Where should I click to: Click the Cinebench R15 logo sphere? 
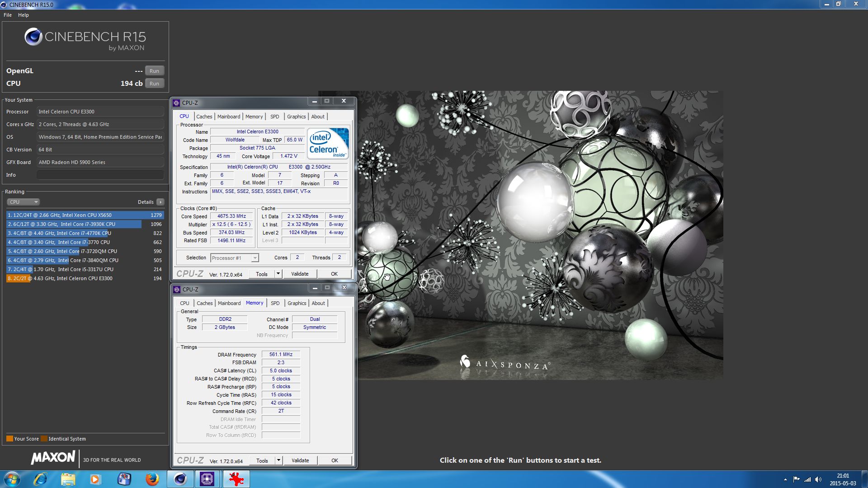click(33, 37)
